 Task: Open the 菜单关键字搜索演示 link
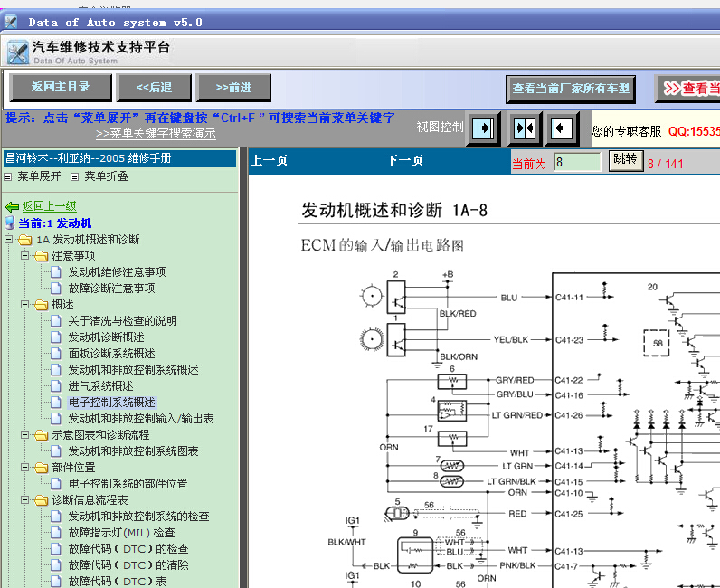(x=156, y=134)
